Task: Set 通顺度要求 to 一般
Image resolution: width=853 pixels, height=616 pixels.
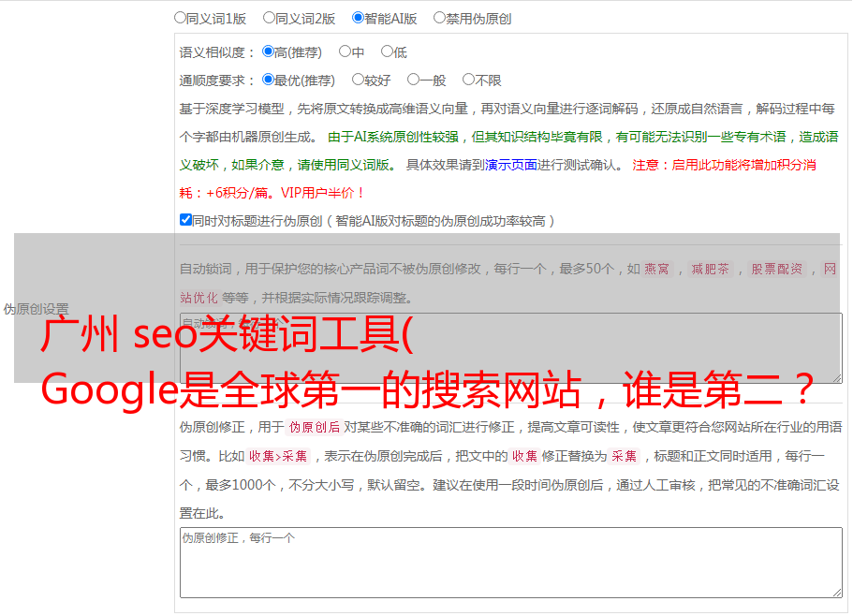Action: pos(414,80)
